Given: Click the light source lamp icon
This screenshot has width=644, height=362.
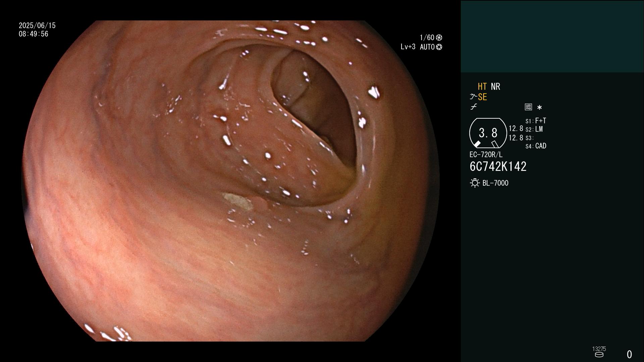Looking at the screenshot, I should pyautogui.click(x=475, y=183).
